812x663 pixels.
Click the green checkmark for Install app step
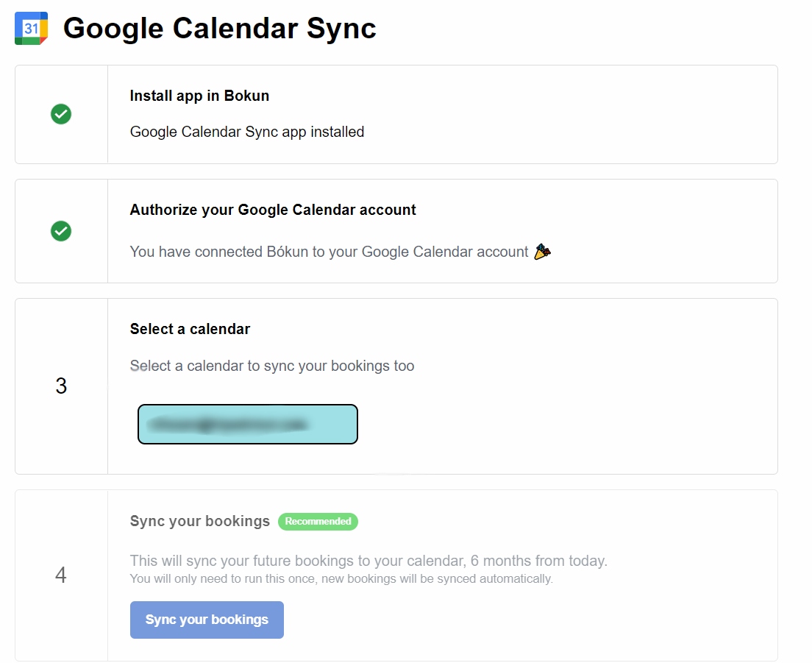coord(61,114)
